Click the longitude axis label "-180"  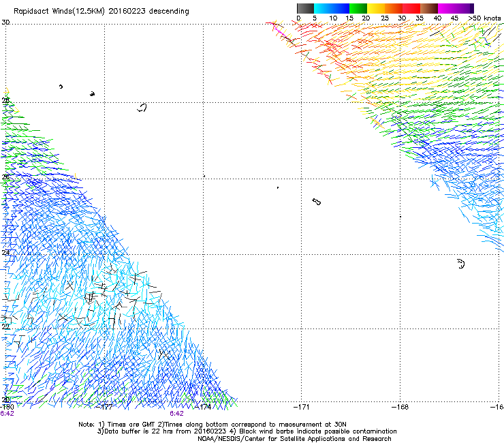click(7, 407)
